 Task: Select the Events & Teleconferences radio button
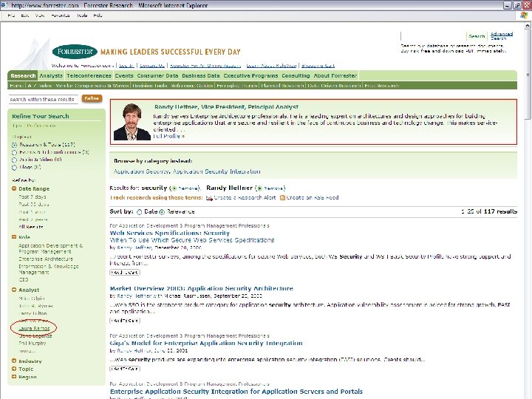(14, 153)
